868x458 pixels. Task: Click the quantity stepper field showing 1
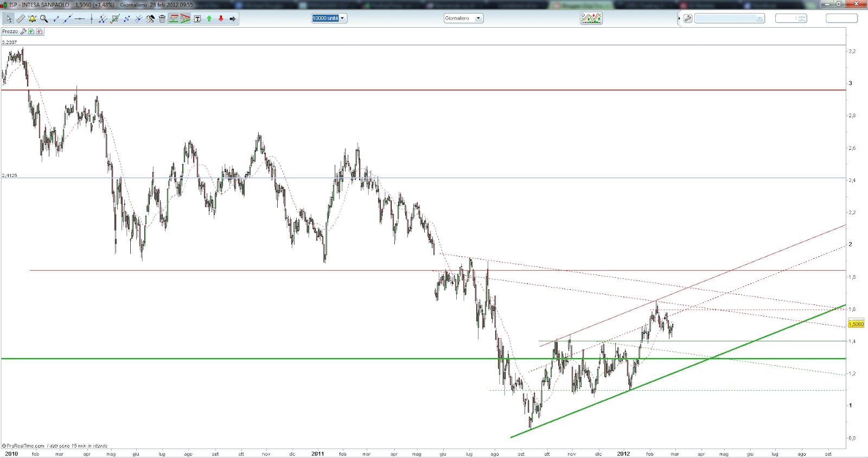[791, 18]
